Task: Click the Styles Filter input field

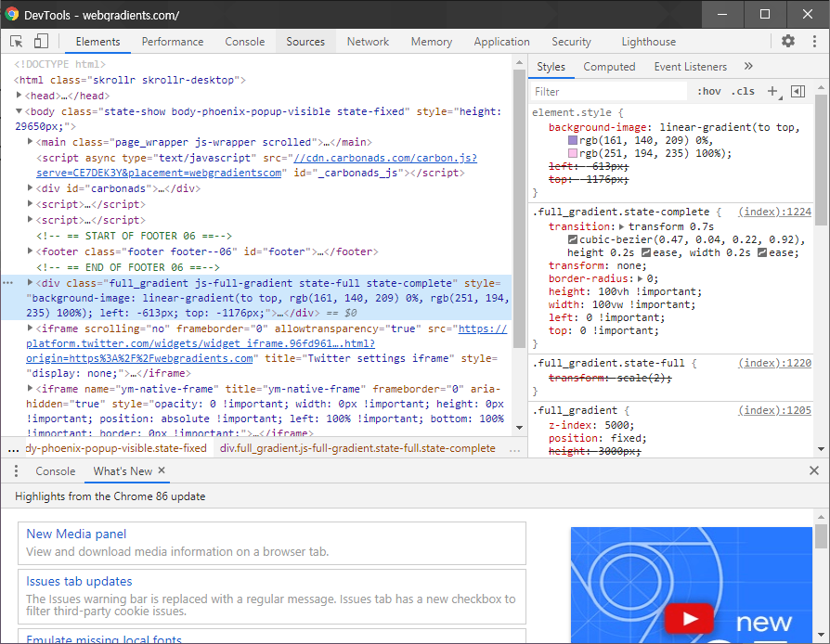Action: tap(609, 92)
